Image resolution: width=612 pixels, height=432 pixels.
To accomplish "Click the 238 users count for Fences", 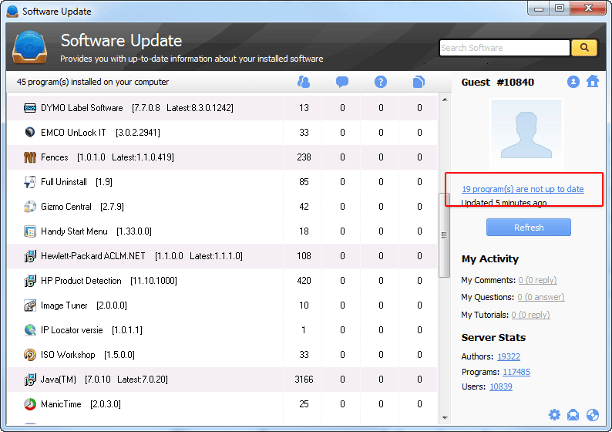I will coord(304,157).
